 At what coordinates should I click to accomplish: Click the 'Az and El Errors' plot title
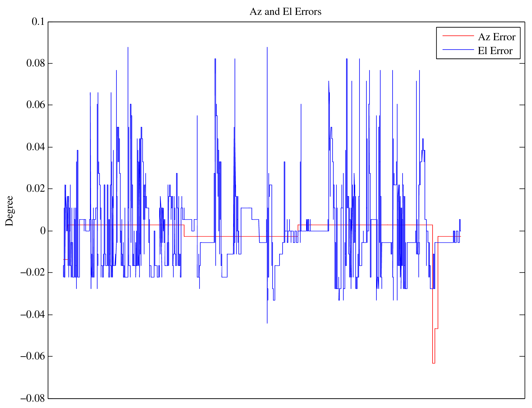tap(285, 12)
